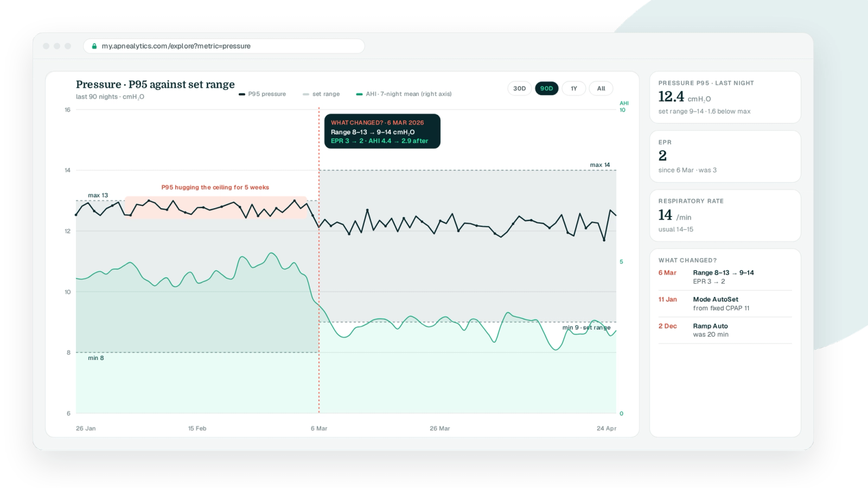
Task: Click the 6 Mar 2026 What Changed tooltip
Action: (x=382, y=131)
